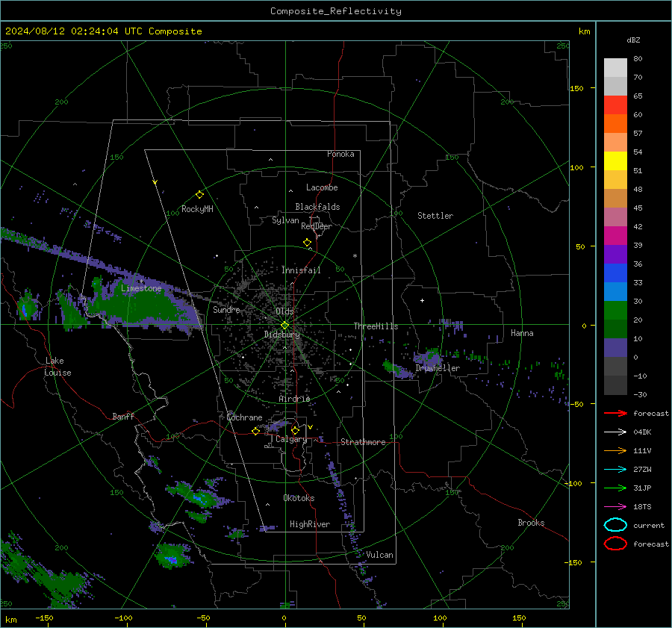
Task: Click the 'Brooks' map label
Action: tap(531, 523)
